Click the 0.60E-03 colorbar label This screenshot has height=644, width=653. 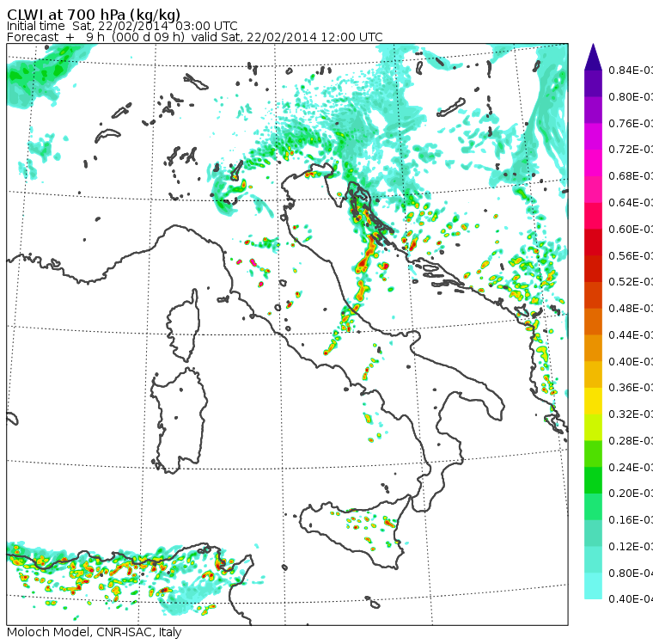[631, 230]
